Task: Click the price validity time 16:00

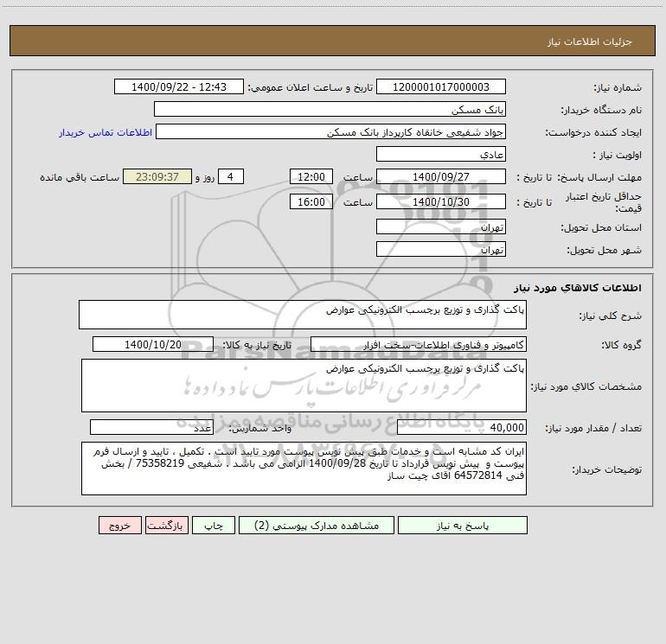Action: 311,201
